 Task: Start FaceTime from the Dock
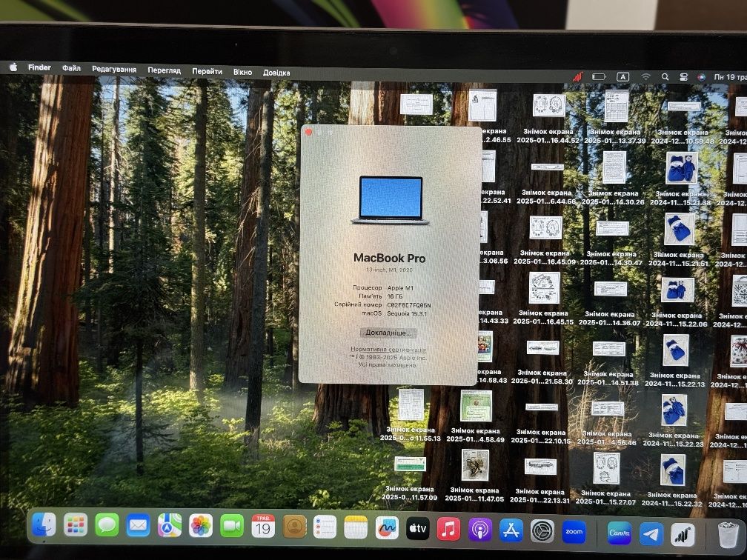(231, 526)
